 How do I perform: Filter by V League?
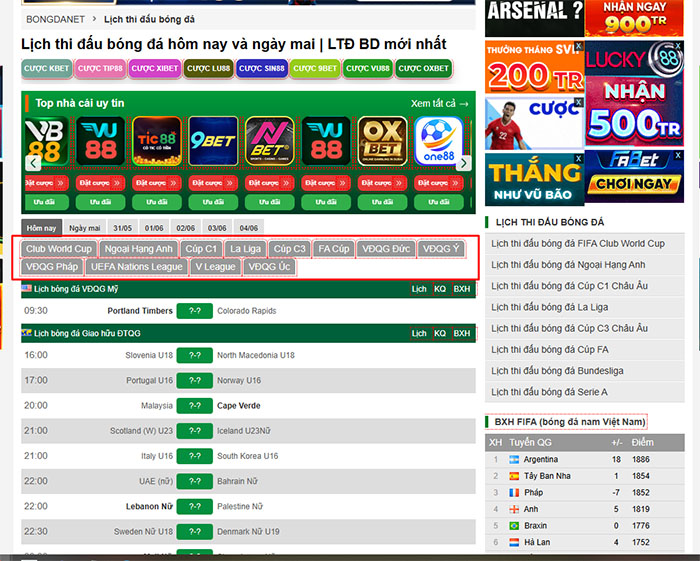(216, 267)
